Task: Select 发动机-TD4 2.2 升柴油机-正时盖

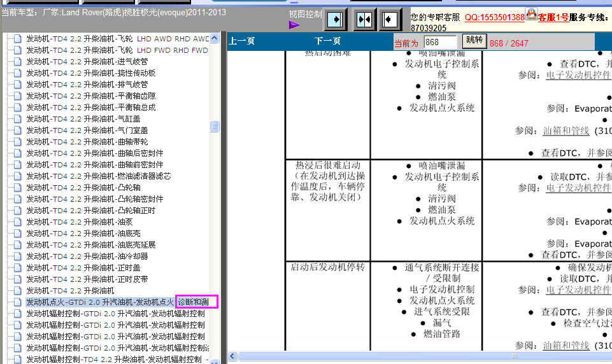Action: (x=83, y=268)
